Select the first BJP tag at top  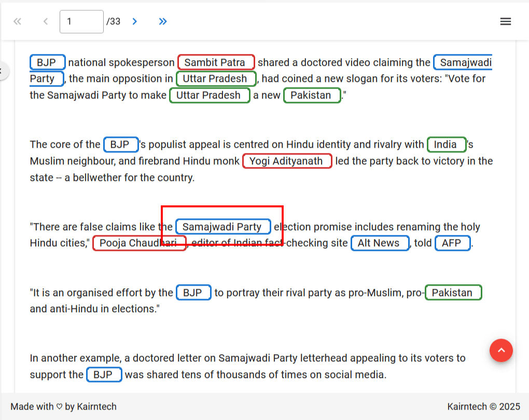47,63
